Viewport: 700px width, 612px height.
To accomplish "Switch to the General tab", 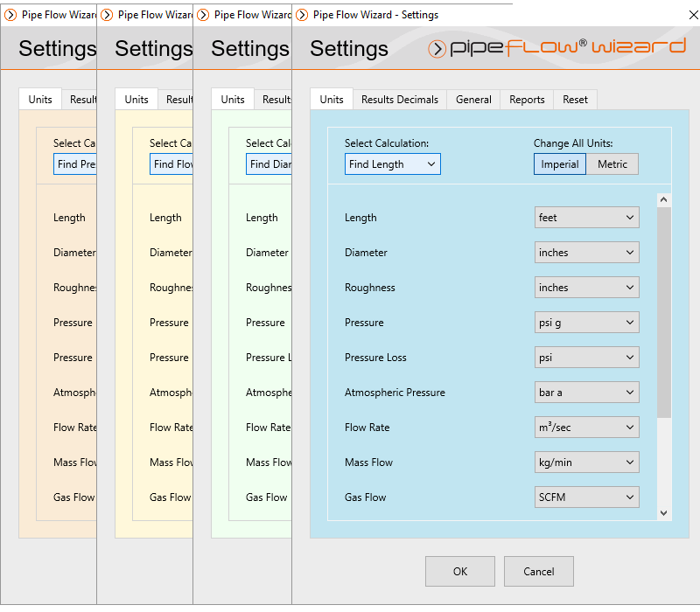I will tap(473, 100).
